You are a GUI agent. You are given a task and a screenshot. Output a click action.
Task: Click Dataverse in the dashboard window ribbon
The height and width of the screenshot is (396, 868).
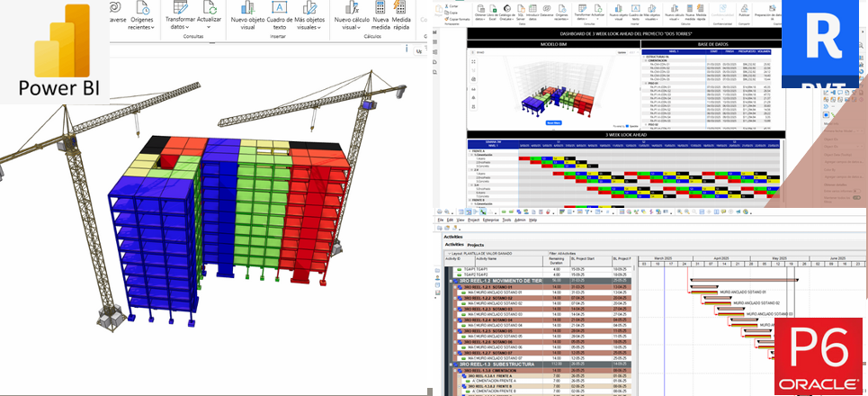point(546,11)
